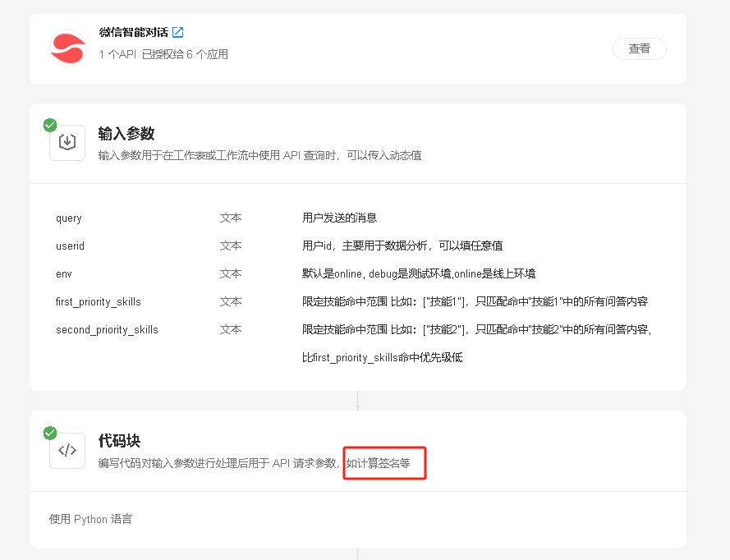Image resolution: width=730 pixels, height=560 pixels.
Task: Select the env parameter name
Action: (64, 273)
